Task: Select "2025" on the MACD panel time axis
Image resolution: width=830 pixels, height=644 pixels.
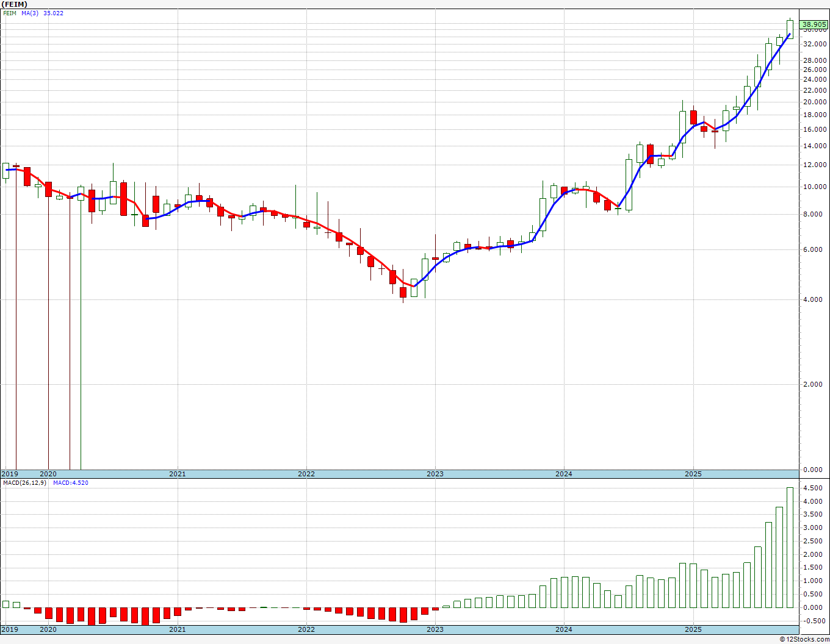Action: coord(693,629)
